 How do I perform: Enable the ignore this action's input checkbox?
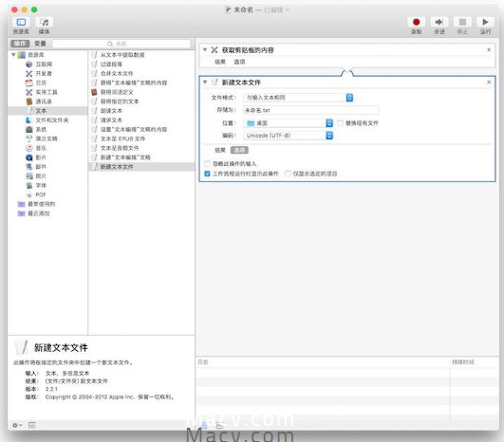[207, 164]
